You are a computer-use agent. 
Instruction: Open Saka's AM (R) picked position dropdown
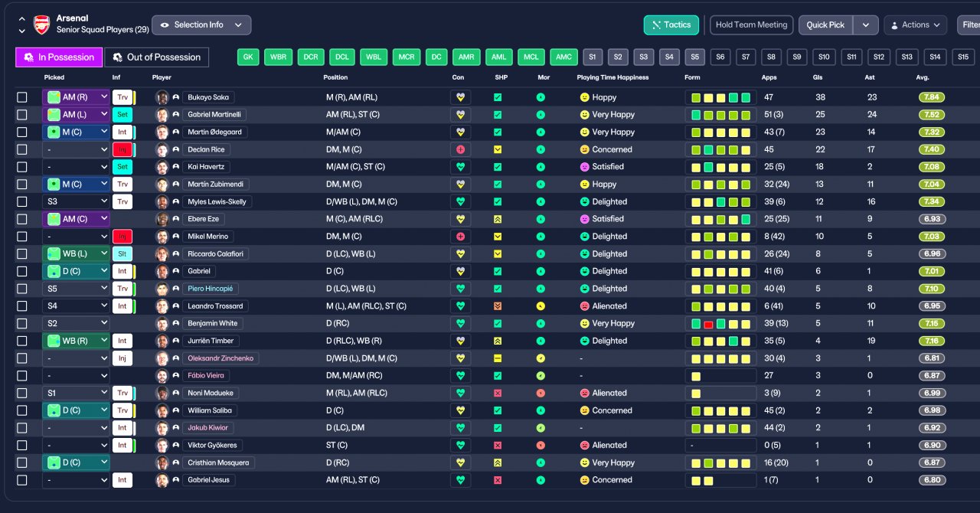[x=76, y=97]
